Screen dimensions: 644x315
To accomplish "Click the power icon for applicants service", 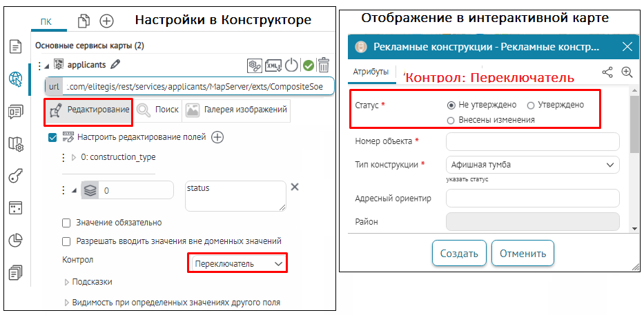I will [x=291, y=65].
